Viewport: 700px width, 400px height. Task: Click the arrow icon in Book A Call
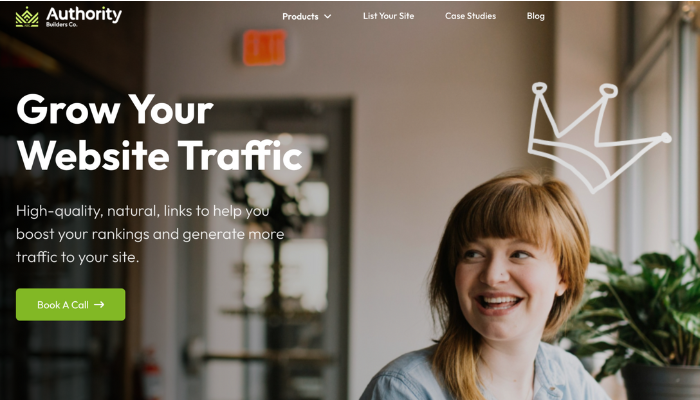(x=99, y=304)
